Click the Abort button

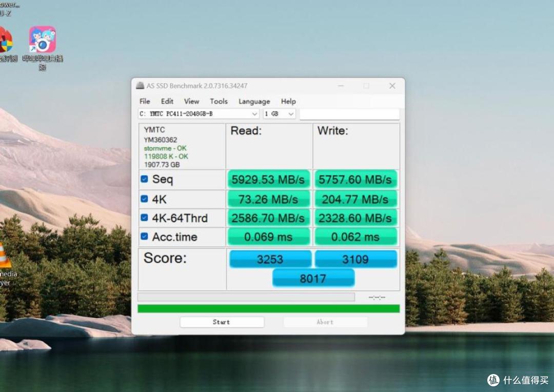pyautogui.click(x=325, y=322)
